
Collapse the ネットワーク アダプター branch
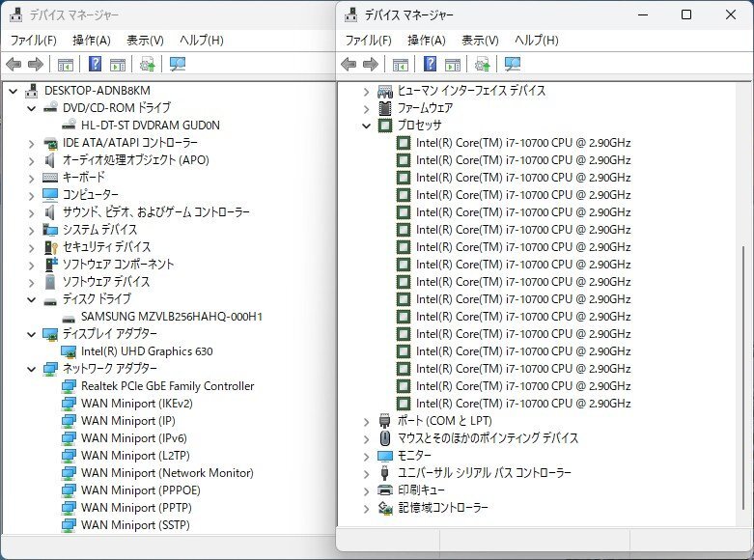32,370
